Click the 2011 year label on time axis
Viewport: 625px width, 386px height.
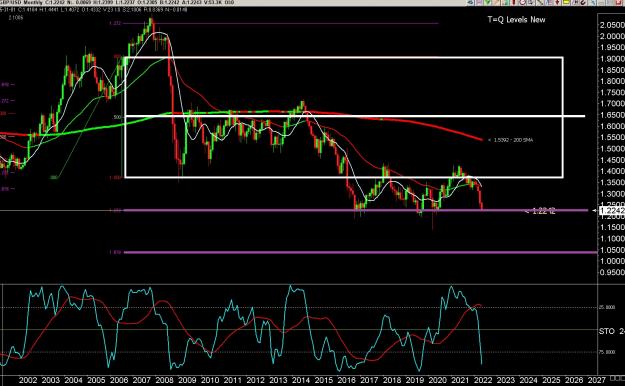click(233, 380)
